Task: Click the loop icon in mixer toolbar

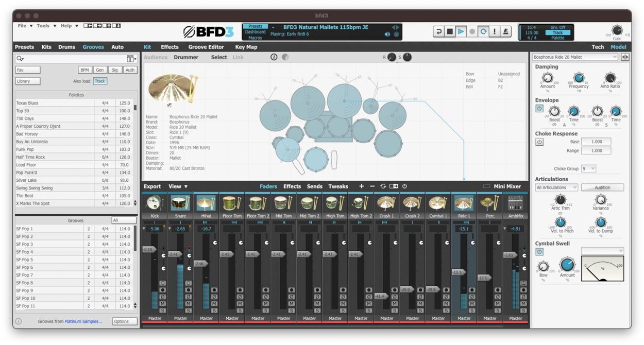Action: [383, 186]
